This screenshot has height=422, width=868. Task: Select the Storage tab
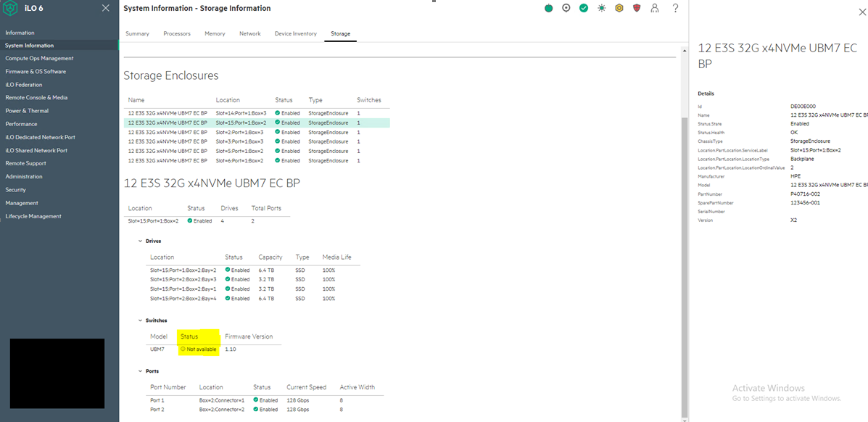tap(340, 34)
